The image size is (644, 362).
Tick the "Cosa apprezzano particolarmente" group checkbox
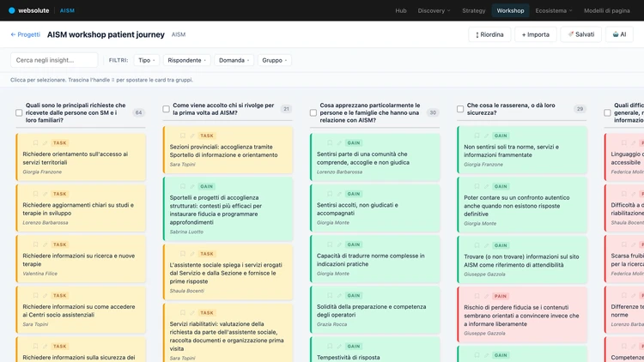pyautogui.click(x=313, y=112)
